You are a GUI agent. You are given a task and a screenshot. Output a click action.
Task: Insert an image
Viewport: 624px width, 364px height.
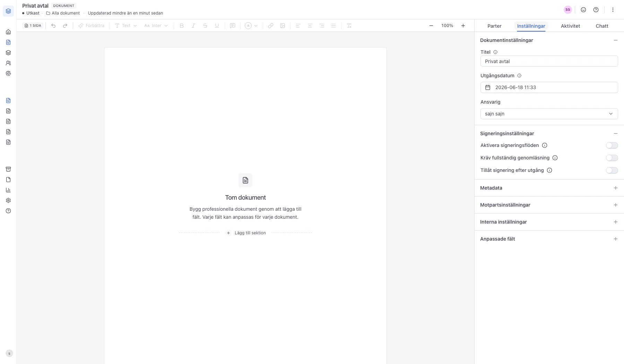(283, 26)
